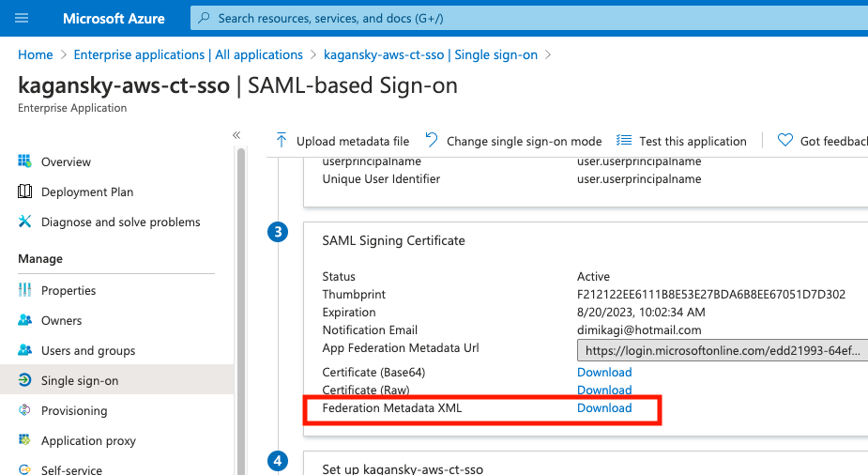Viewport: 868px width, 475px height.
Task: Click the search magnifier icon
Action: pos(205,18)
